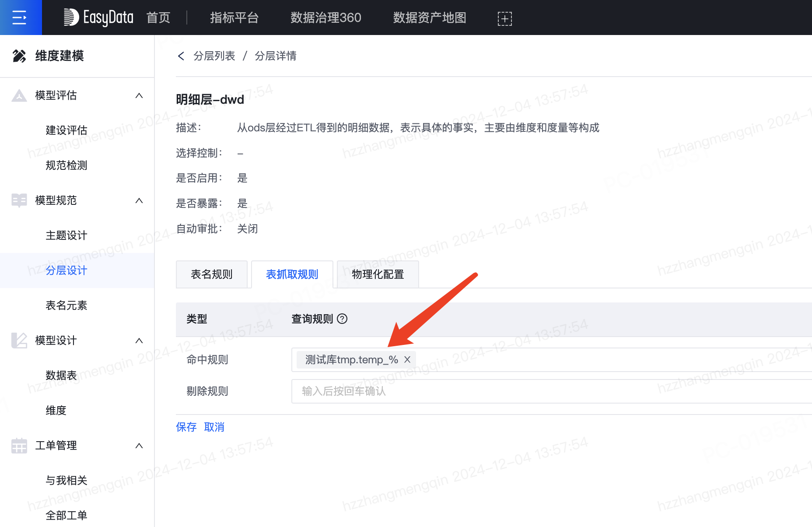Image resolution: width=812 pixels, height=527 pixels.
Task: Click the 明细层-dwd title
Action: point(210,100)
